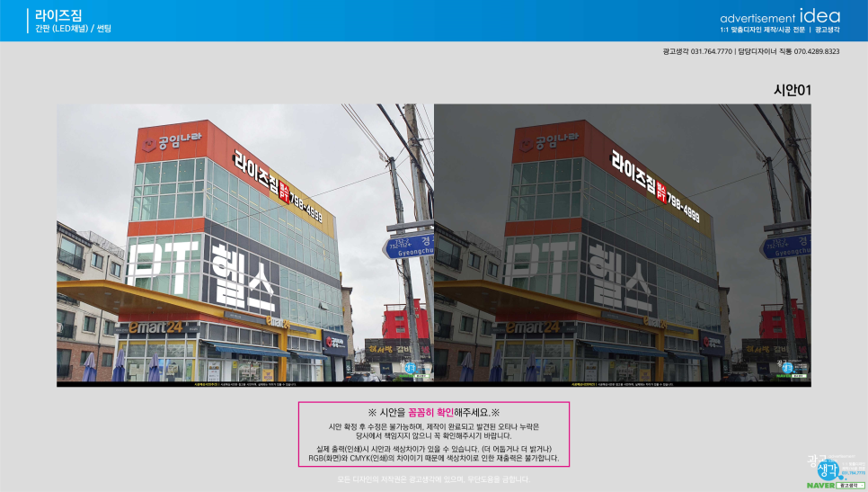868x492 pixels.
Task: Click the emart24 sign in daytime image
Action: 154,328
